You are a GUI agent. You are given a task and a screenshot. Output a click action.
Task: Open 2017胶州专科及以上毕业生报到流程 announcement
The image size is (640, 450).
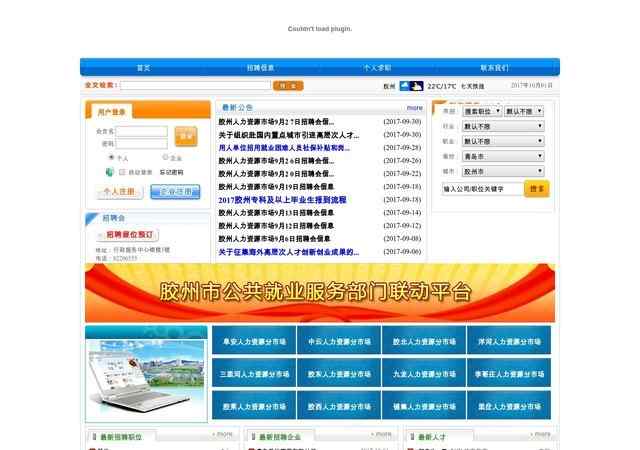tap(282, 200)
